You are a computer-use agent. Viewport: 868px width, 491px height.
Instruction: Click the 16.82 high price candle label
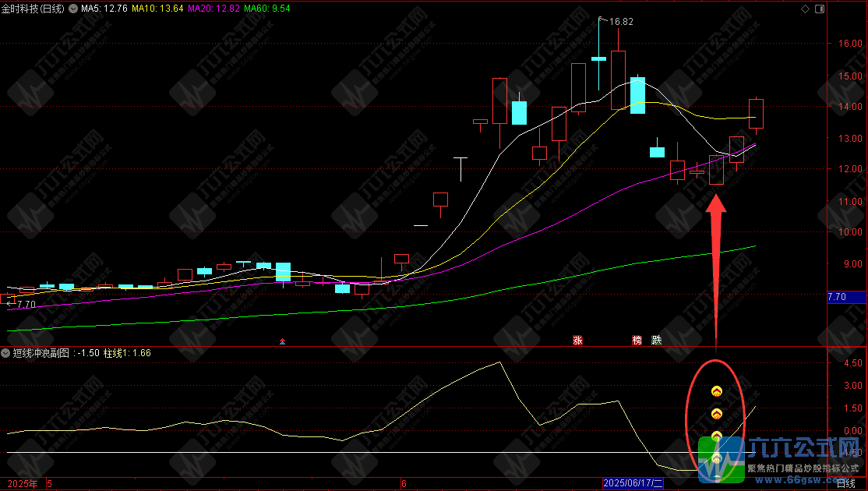click(621, 22)
